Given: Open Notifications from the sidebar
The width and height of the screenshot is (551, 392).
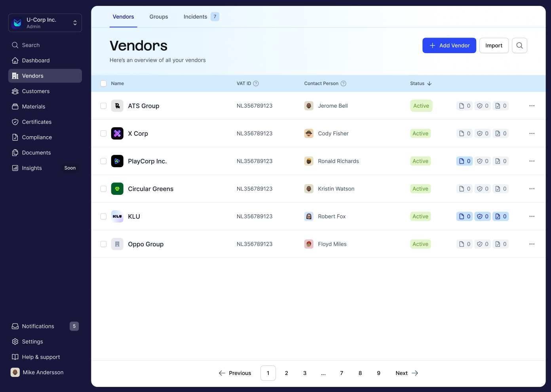Looking at the screenshot, I should tap(38, 326).
